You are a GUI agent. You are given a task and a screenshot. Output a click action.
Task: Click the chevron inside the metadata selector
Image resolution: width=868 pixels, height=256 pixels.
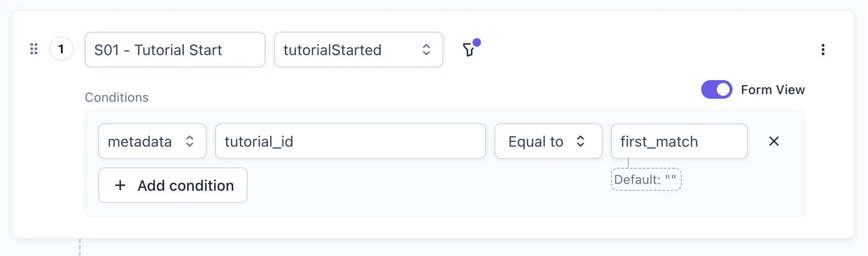191,141
